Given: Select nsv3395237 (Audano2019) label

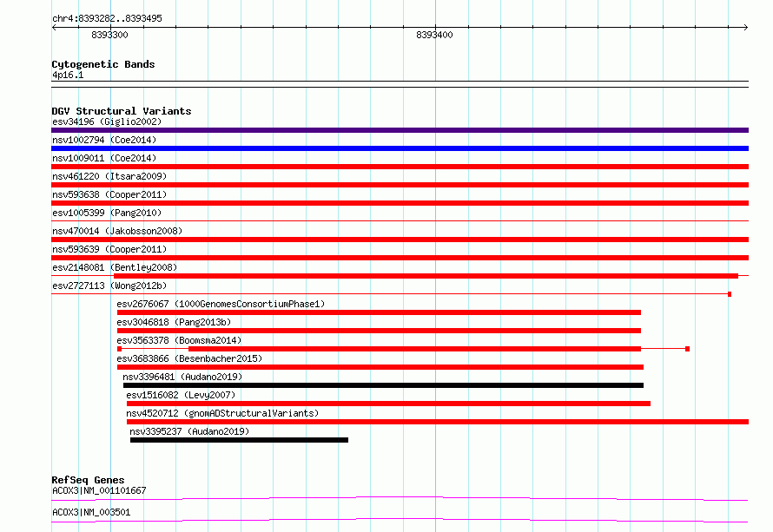Looking at the screenshot, I should tap(189, 431).
